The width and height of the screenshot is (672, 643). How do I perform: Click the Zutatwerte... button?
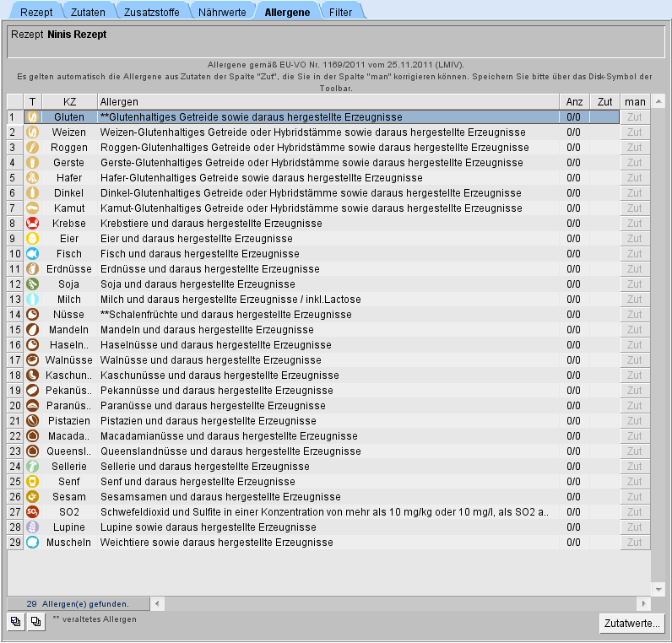[631, 624]
